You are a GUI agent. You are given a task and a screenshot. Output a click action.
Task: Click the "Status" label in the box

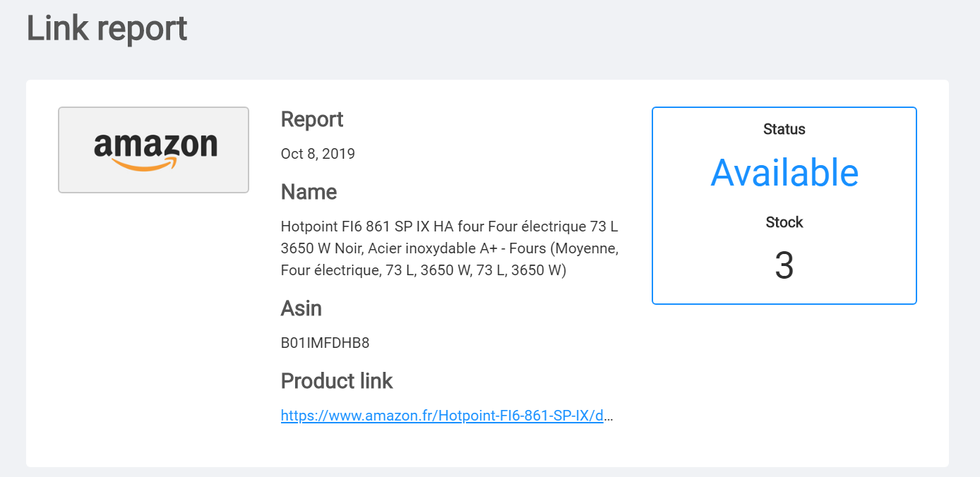point(784,129)
